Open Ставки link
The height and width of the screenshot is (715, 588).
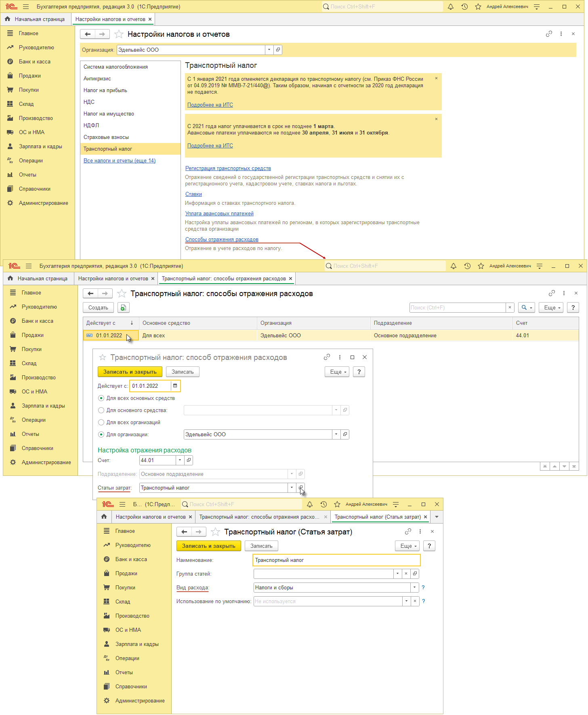(x=193, y=194)
